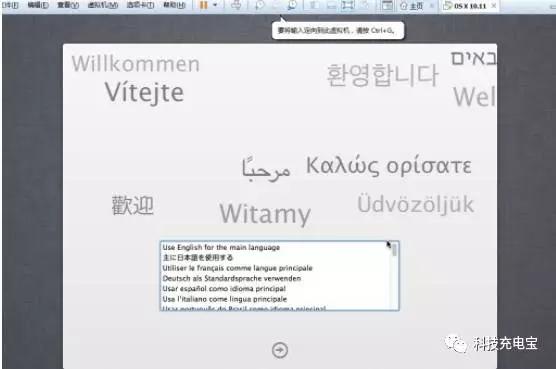Select Usar español como idioma principal
556x369 pixels.
(x=276, y=289)
